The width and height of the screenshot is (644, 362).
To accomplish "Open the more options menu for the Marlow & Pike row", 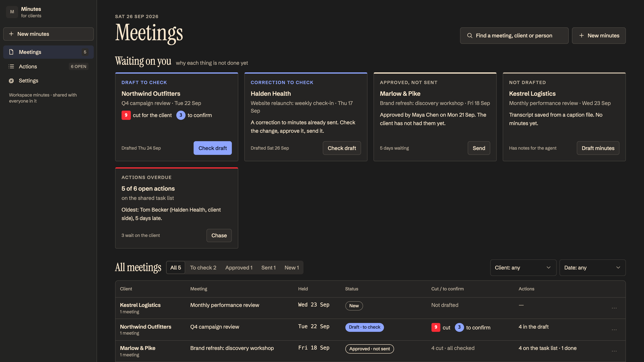I will [x=614, y=351].
